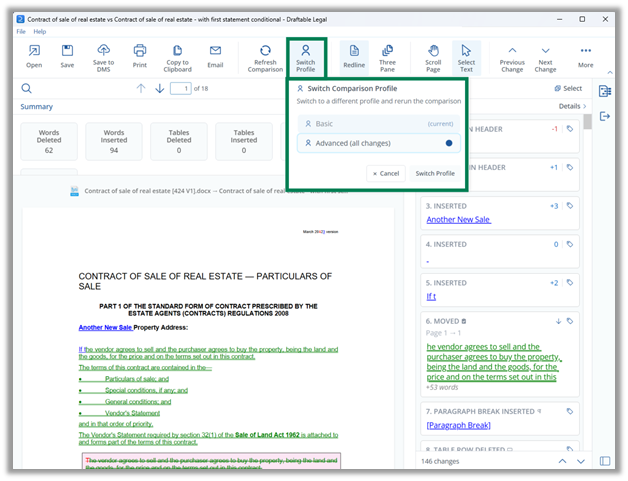Click the compared file name path text

(216, 191)
